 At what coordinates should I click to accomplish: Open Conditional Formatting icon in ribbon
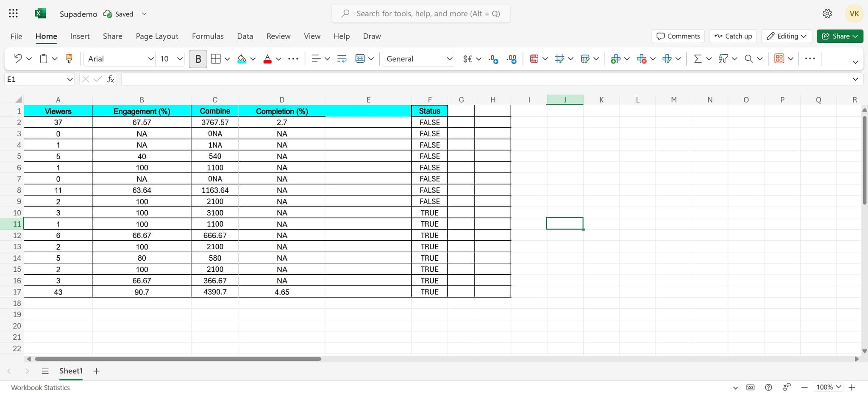pyautogui.click(x=534, y=59)
